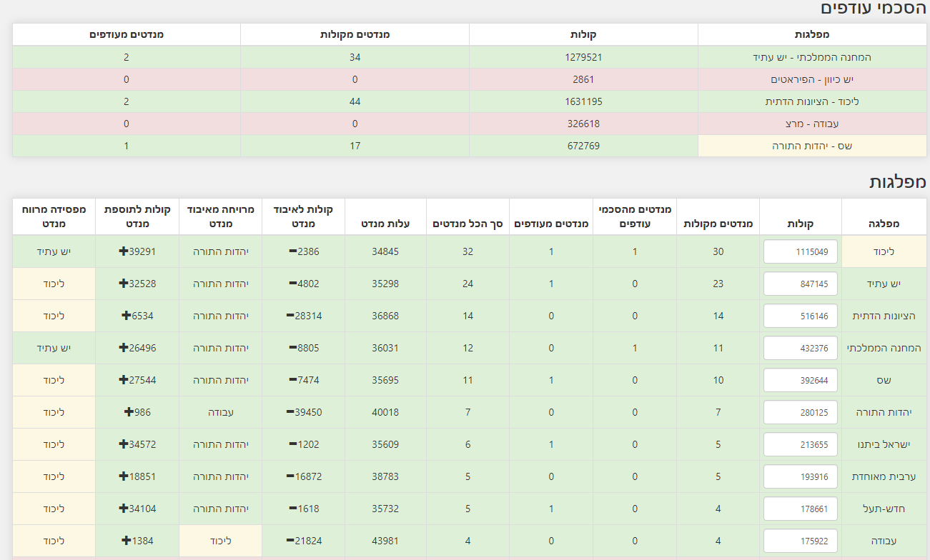Click the agreement votes value 326618

583,124
